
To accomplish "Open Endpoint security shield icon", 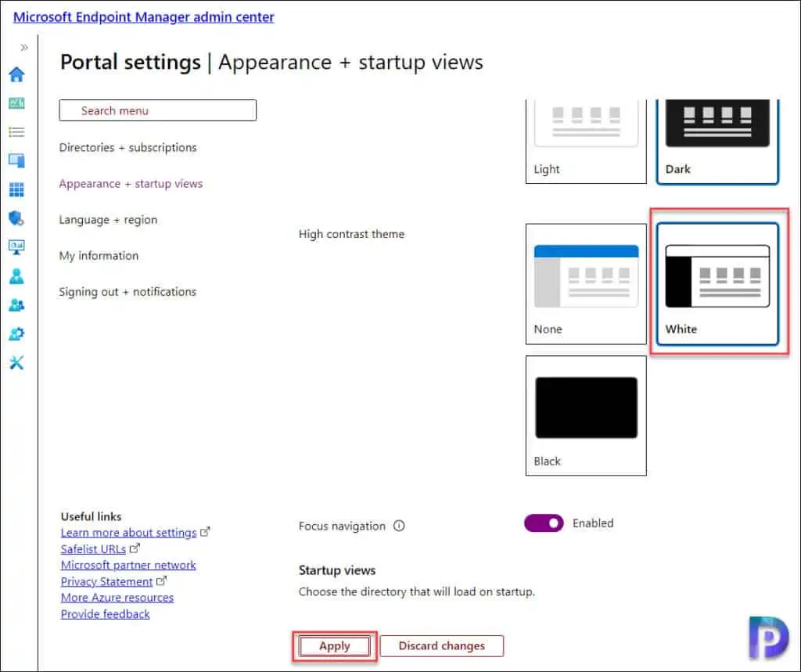I will pyautogui.click(x=16, y=218).
